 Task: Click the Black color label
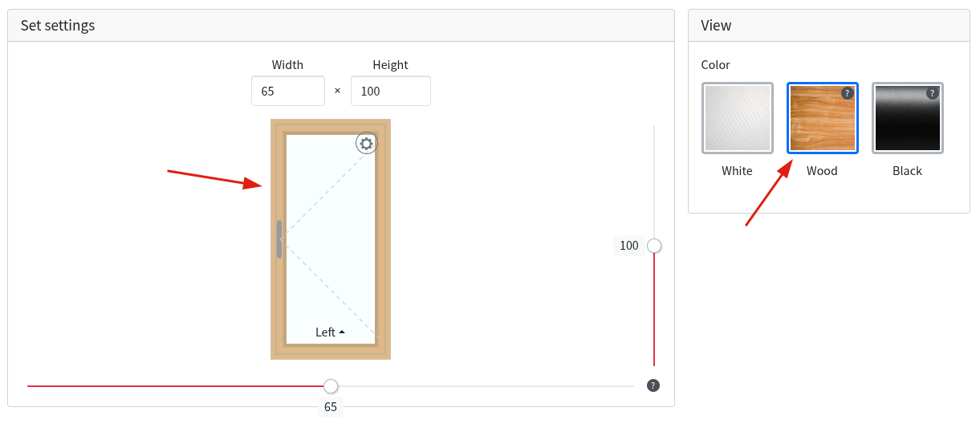tap(907, 171)
